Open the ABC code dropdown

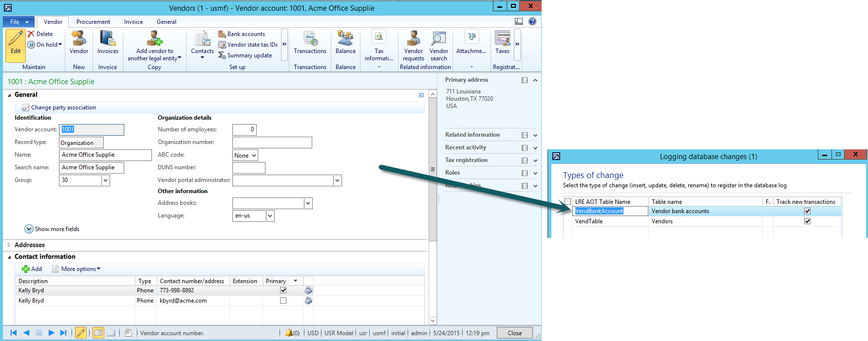point(254,156)
